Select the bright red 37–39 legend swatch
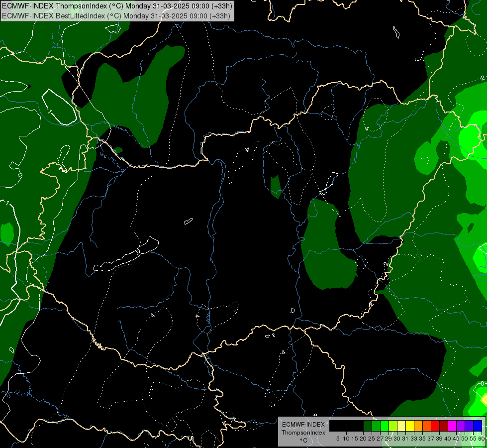The height and width of the screenshot is (448, 487). 435,426
